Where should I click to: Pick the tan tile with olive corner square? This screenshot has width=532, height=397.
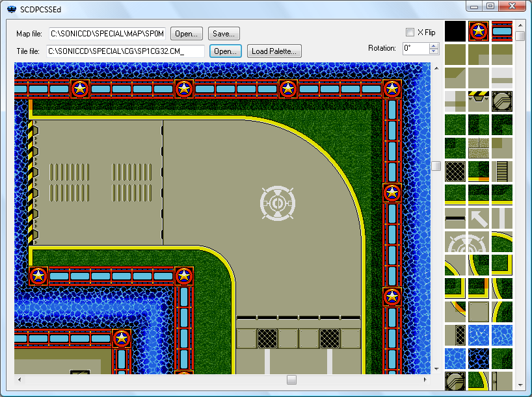tap(502, 148)
